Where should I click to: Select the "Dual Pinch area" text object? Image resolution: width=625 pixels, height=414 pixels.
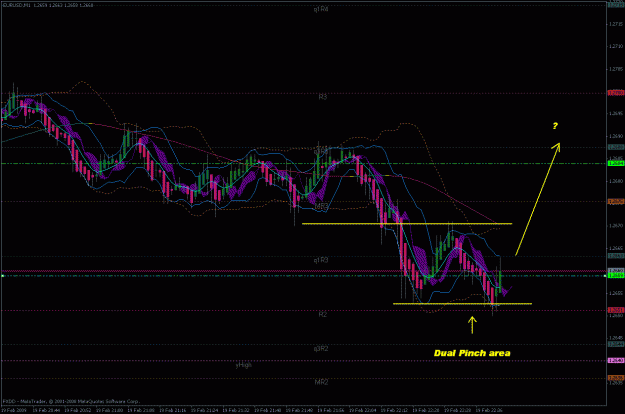pos(472,353)
